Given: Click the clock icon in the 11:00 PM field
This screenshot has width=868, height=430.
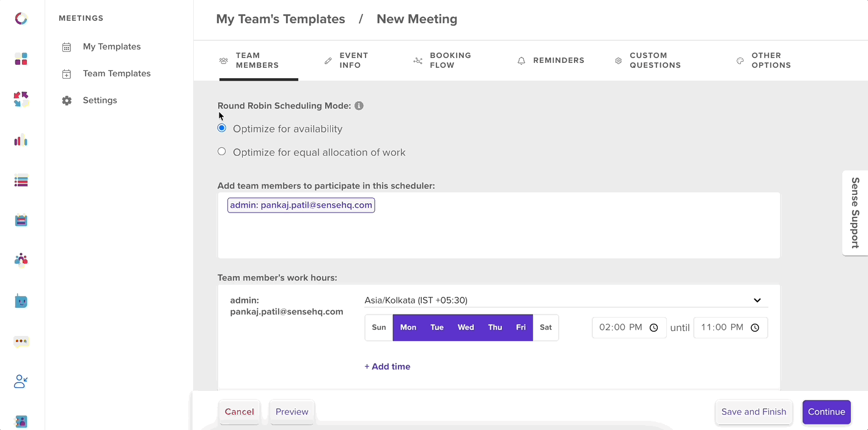Looking at the screenshot, I should pos(755,327).
